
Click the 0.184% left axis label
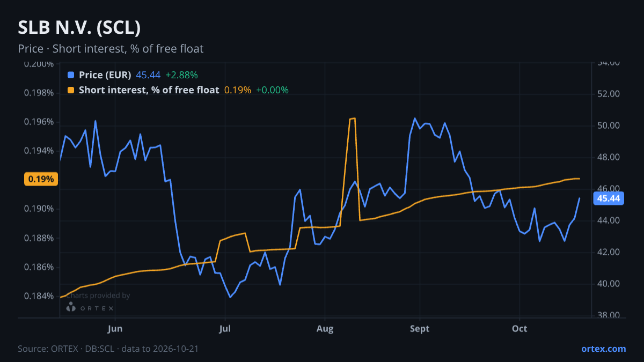point(39,296)
